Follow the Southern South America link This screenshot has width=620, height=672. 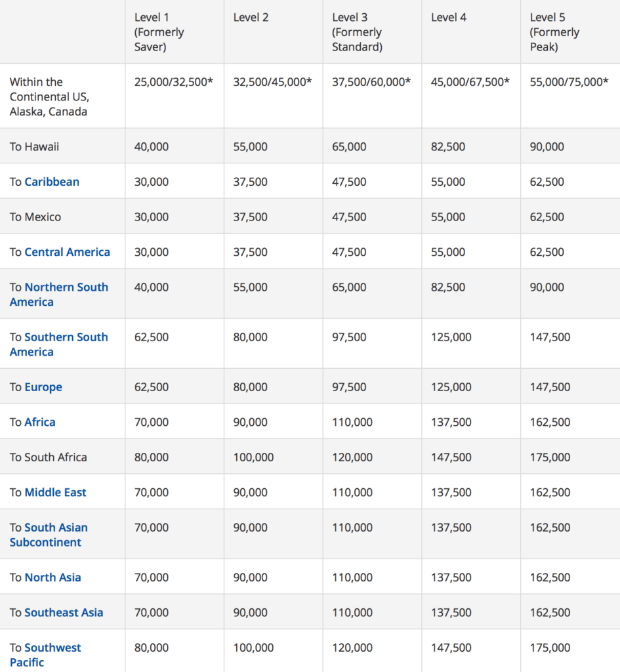(59, 344)
